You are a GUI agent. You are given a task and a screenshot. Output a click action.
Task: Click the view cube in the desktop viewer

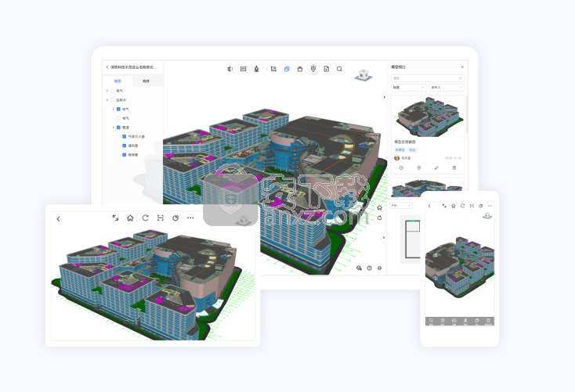click(x=363, y=75)
